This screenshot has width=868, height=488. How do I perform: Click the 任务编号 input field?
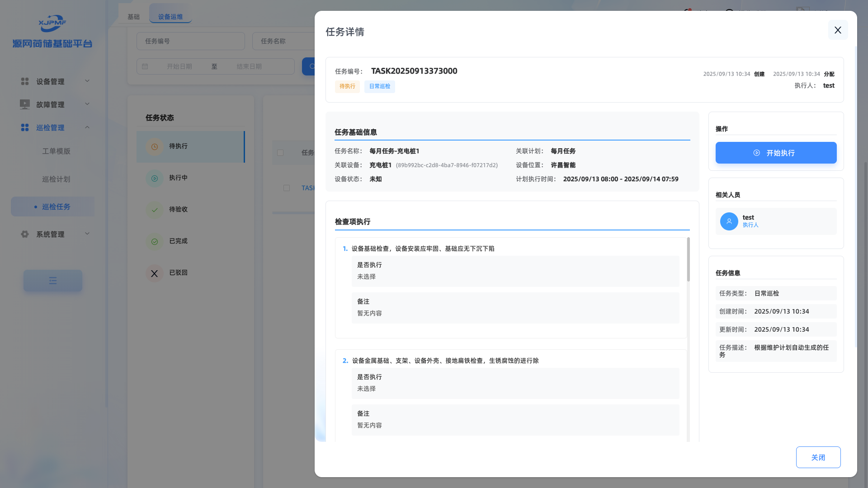coord(190,41)
